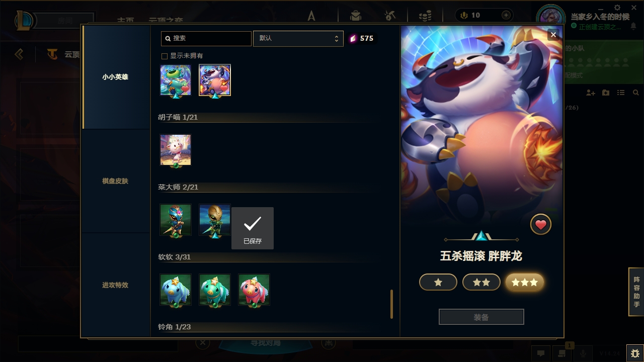Screen dimensions: 644x362
Task: Choose the golden-masked 菜大师 legend icon
Action: (215, 220)
